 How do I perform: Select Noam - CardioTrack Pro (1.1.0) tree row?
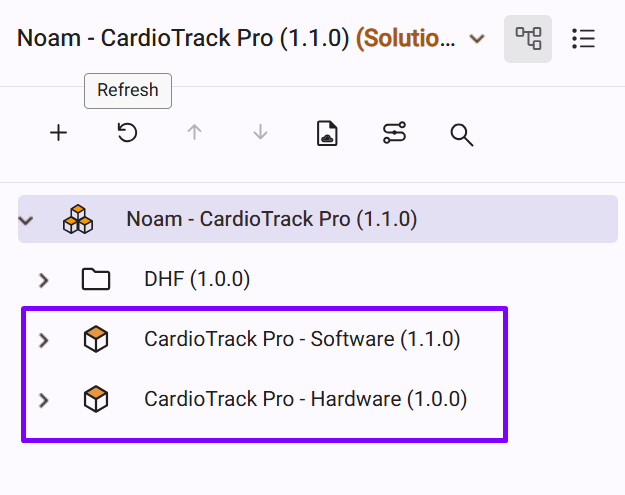(271, 219)
